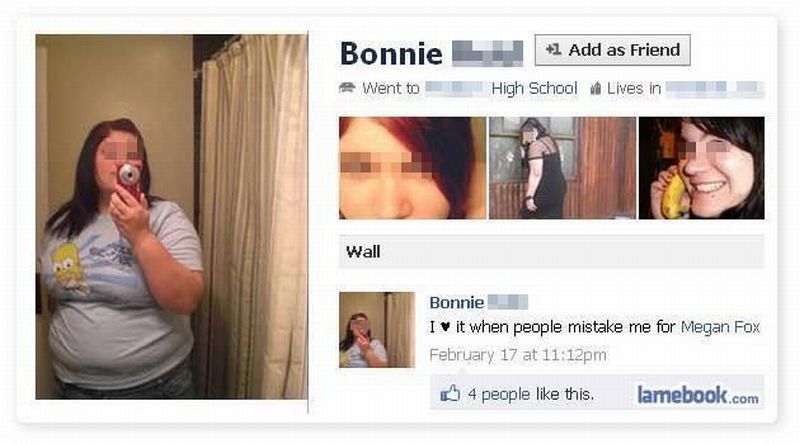Screen dimensions: 800x444
Task: Open the 4 people like this text
Action: click(x=531, y=394)
